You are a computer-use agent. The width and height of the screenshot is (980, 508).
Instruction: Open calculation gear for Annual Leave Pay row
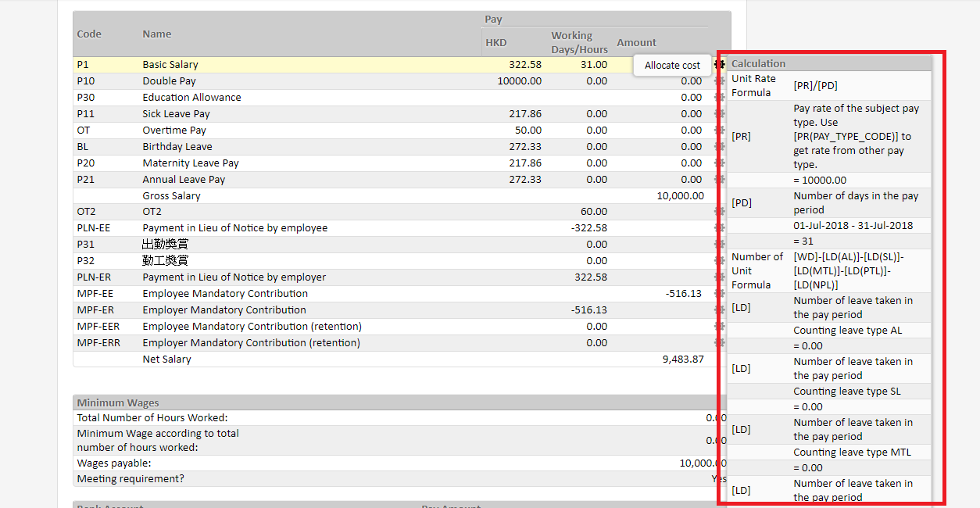[720, 180]
